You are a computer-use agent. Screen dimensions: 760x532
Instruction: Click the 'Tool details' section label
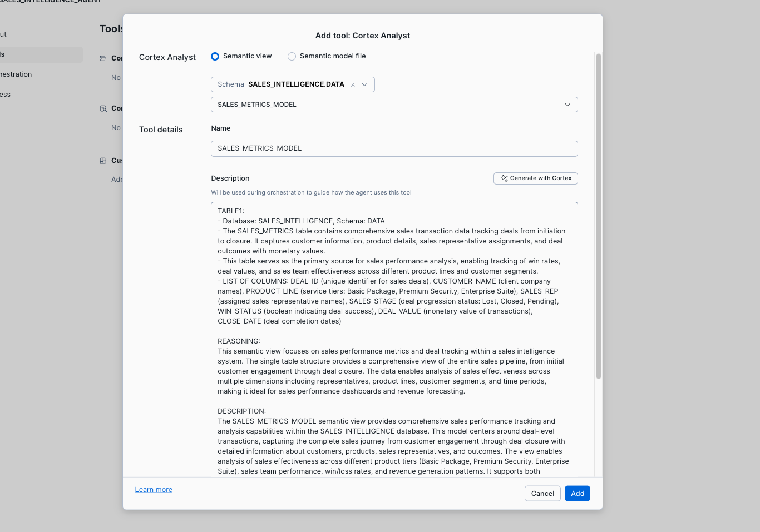[x=161, y=130]
